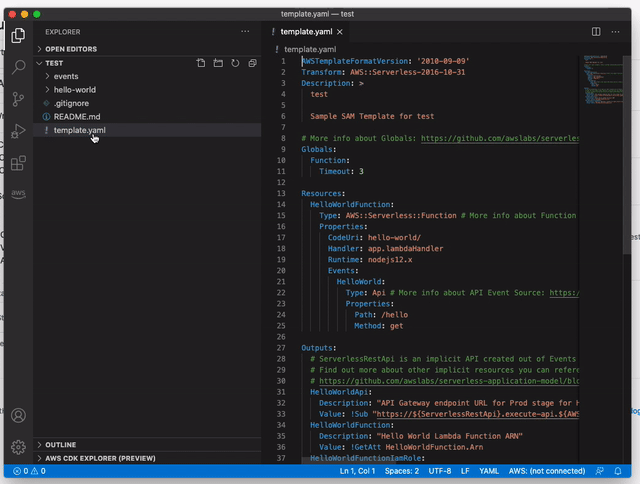This screenshot has width=640, height=484.
Task: Collapse all folders in explorer
Action: click(251, 63)
